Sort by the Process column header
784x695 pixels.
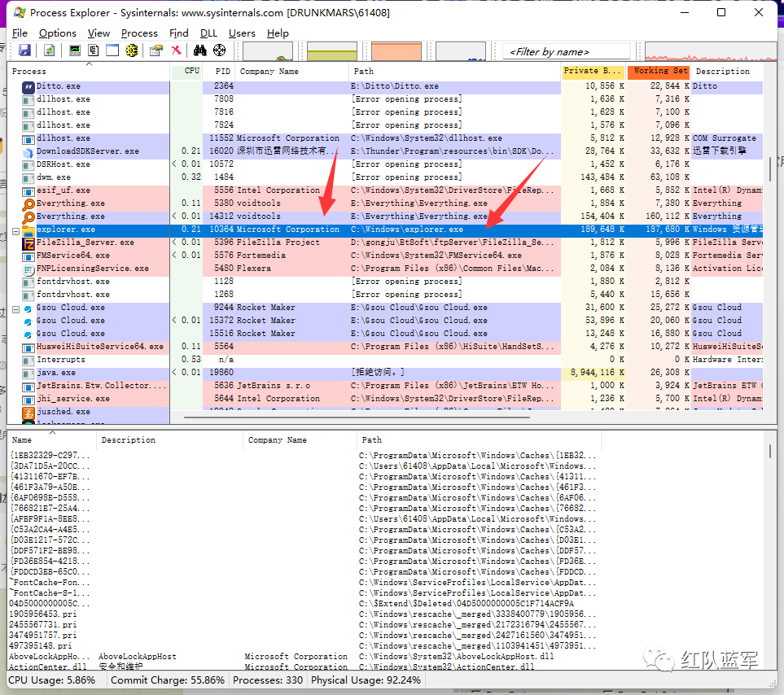pos(89,72)
